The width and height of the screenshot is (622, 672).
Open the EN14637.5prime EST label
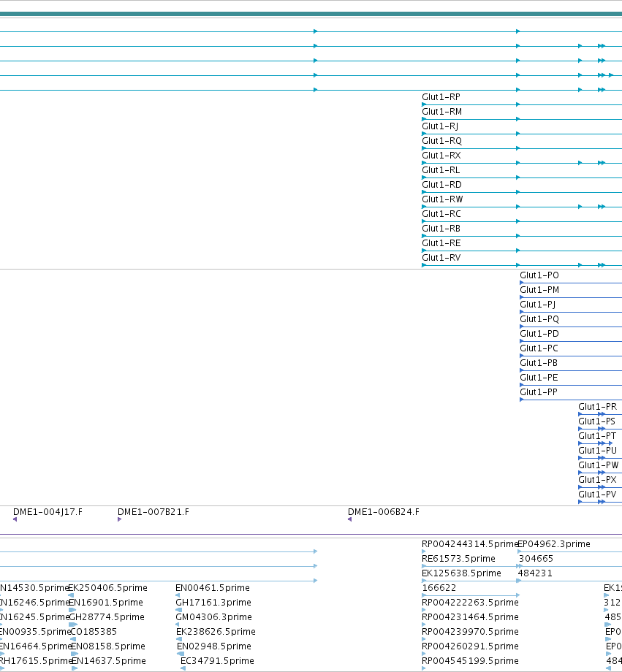pos(108,661)
